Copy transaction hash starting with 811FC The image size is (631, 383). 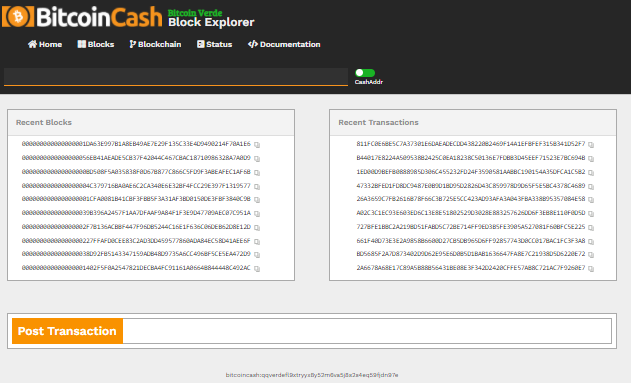click(591, 145)
